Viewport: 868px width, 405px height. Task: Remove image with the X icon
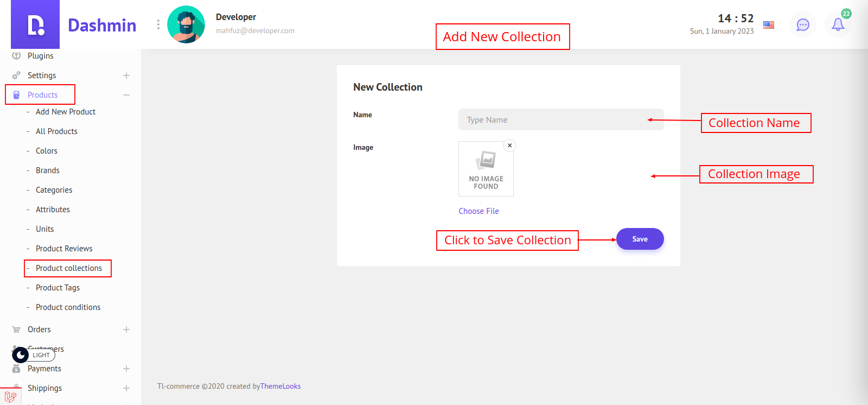[x=509, y=145]
